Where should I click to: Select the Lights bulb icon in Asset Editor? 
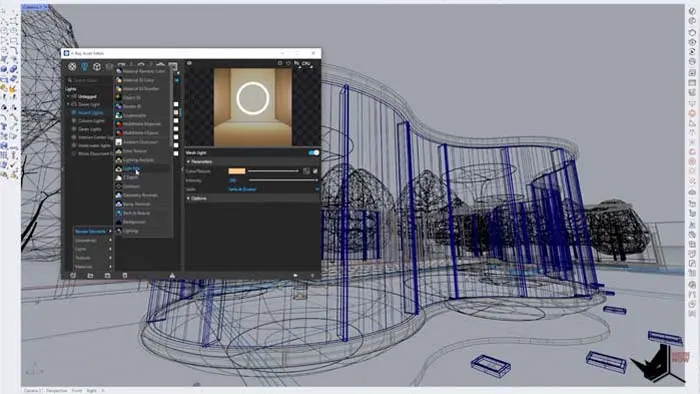(x=84, y=67)
